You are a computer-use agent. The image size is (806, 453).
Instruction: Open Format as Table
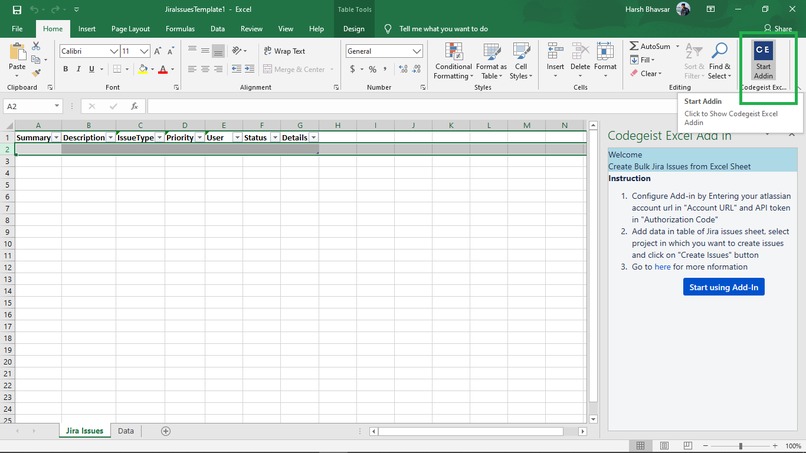(491, 61)
